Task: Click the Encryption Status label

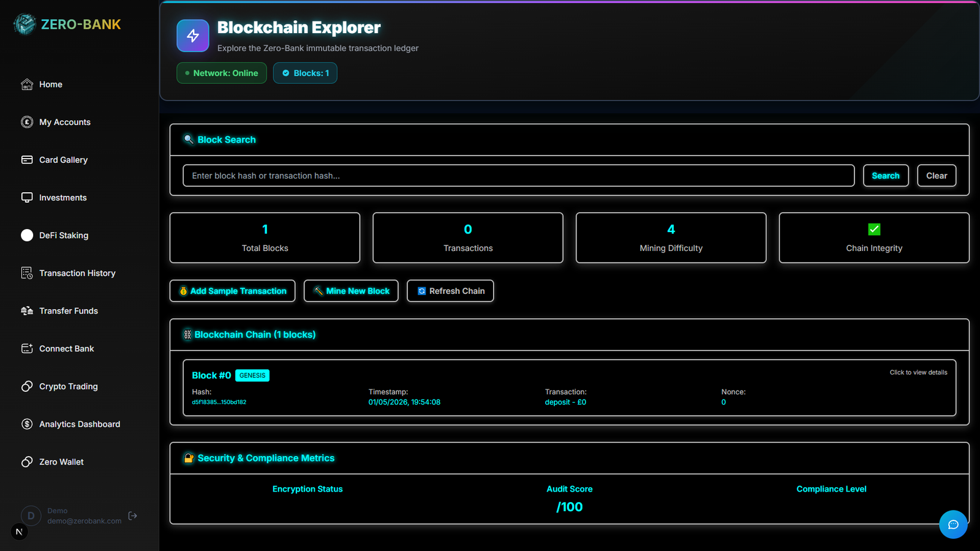Action: click(x=307, y=489)
